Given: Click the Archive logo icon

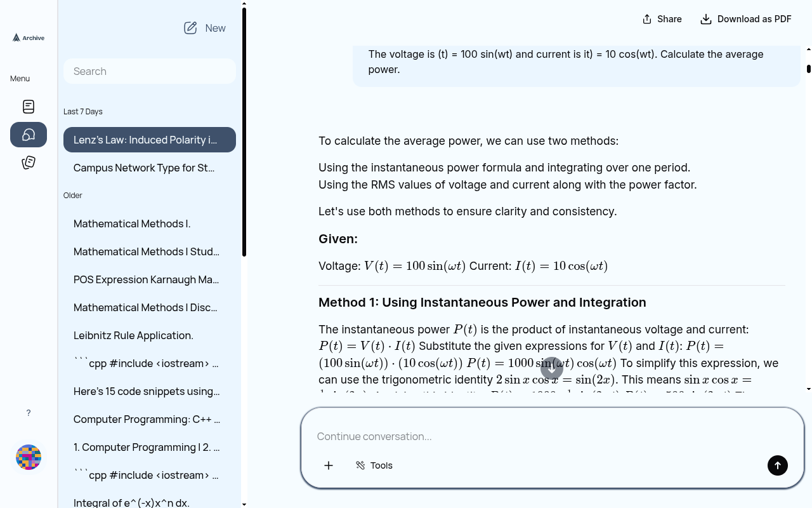Looking at the screenshot, I should (x=17, y=38).
